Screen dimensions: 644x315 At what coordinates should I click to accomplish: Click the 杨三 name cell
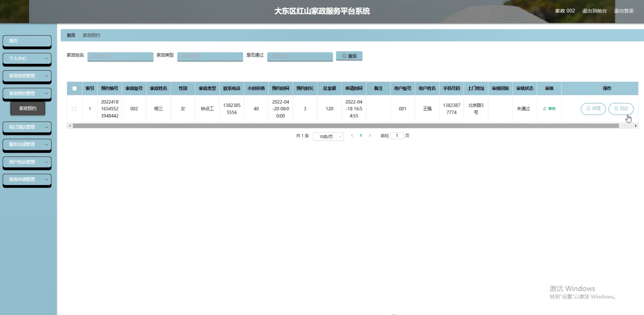pyautogui.click(x=159, y=109)
